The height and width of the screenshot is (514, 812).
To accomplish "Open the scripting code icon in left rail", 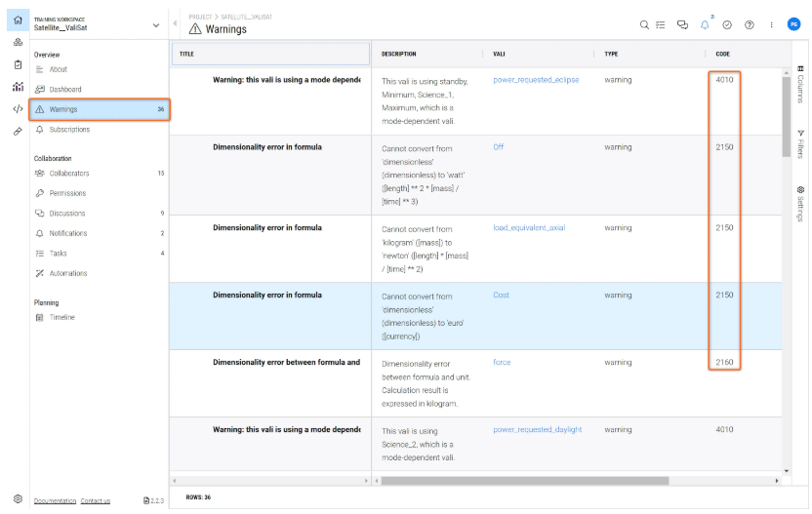I will (18, 108).
